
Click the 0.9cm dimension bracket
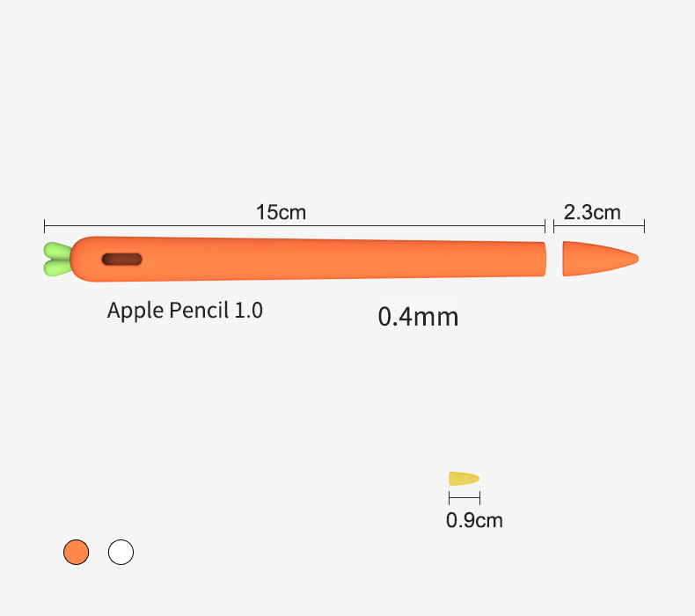tap(465, 497)
